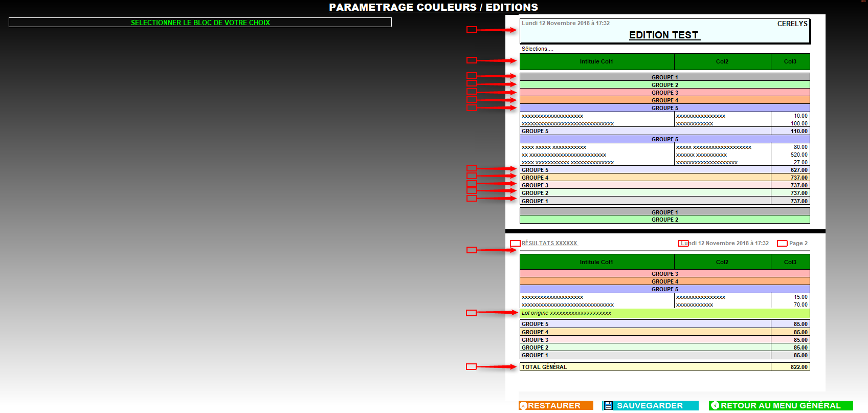
Task: Pick the red box pointing to Lot origine row
Action: pos(471,313)
